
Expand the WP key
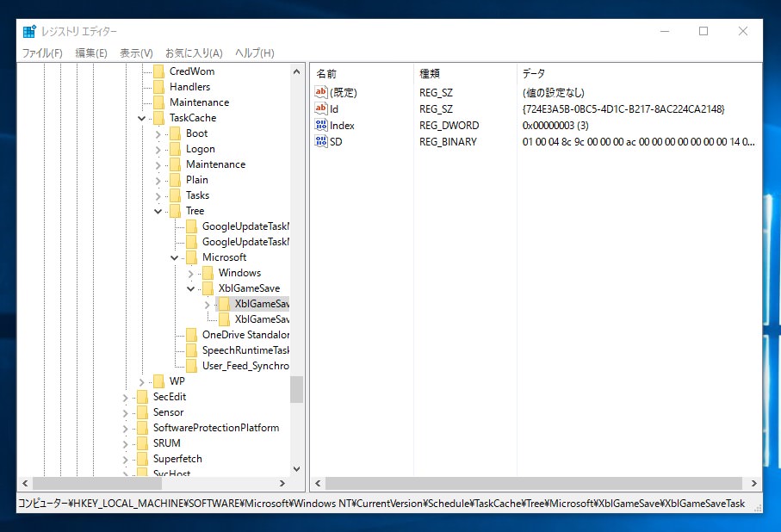(x=141, y=382)
